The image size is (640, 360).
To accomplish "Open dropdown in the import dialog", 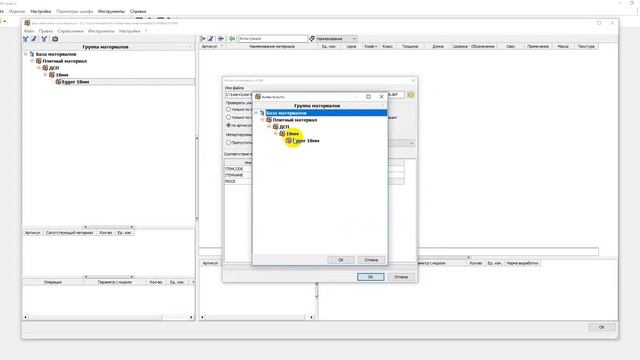I will [x=411, y=143].
